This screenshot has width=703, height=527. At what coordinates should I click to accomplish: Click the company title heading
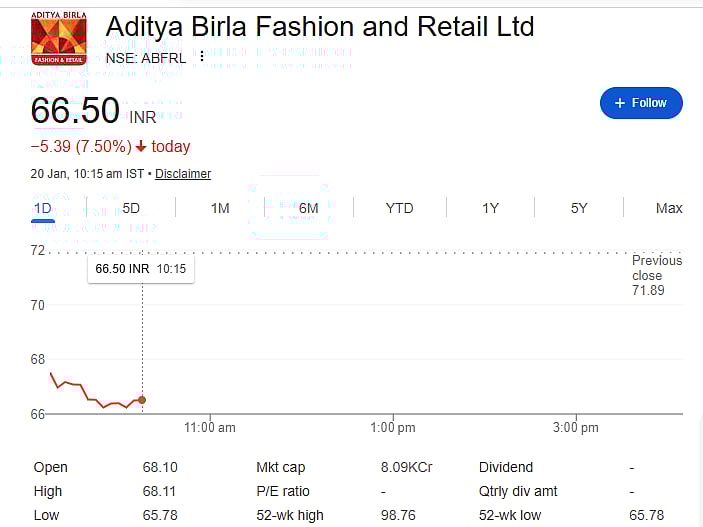tap(320, 27)
